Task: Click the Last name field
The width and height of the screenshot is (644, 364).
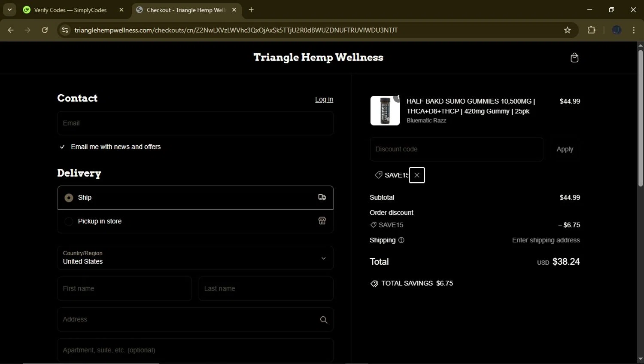Action: [266, 288]
